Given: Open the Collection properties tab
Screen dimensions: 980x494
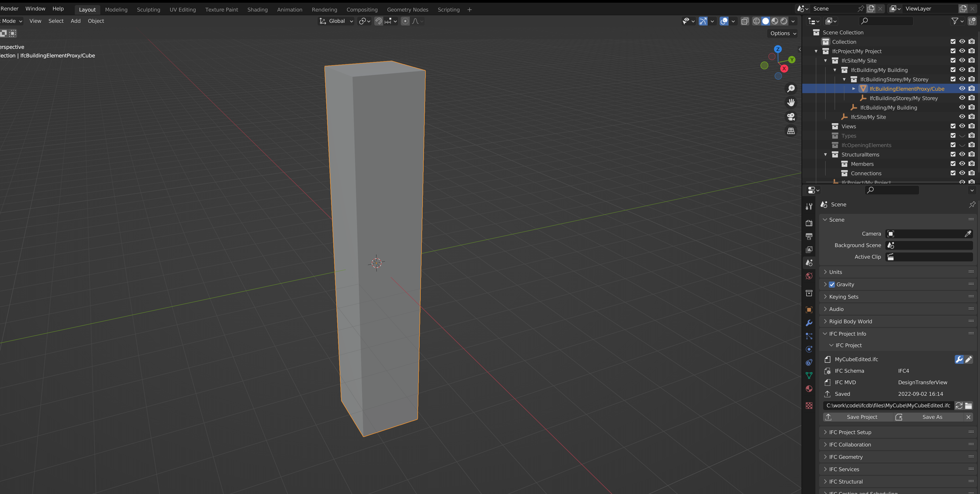Looking at the screenshot, I should tap(809, 293).
